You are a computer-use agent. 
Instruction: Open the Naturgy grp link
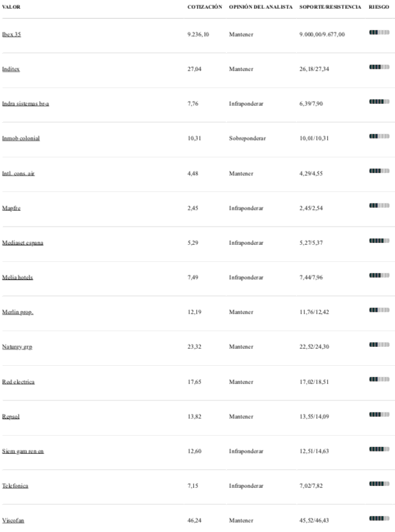point(17,346)
